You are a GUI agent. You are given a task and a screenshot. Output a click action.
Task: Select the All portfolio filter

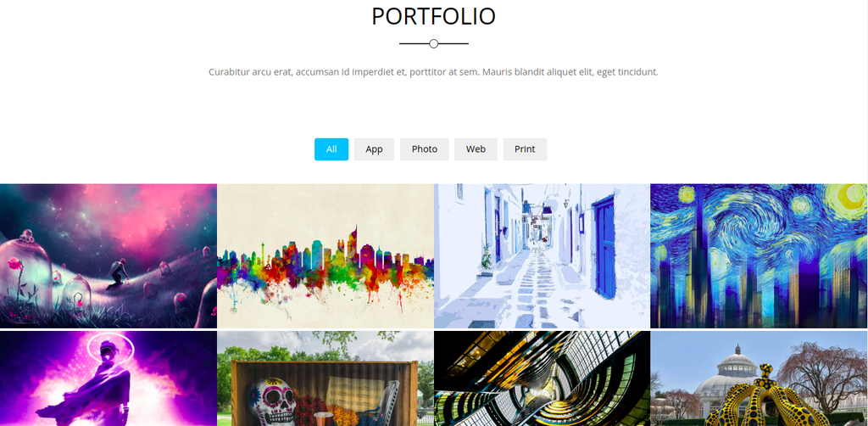coord(331,149)
